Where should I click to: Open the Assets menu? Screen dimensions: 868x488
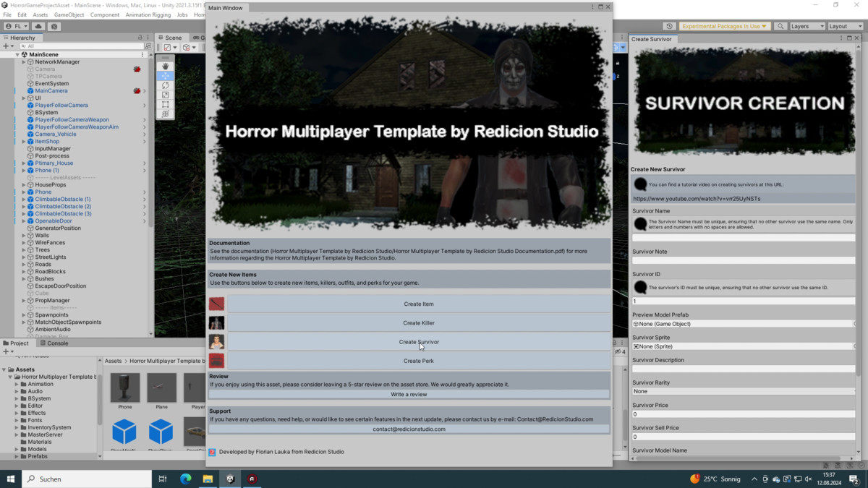tap(41, 14)
